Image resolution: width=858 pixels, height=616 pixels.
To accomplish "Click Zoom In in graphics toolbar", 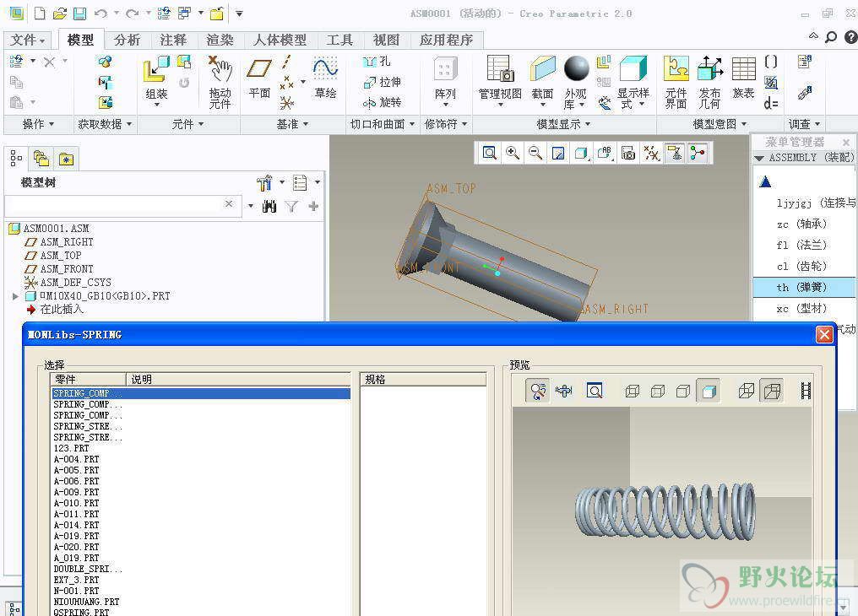I will click(513, 153).
